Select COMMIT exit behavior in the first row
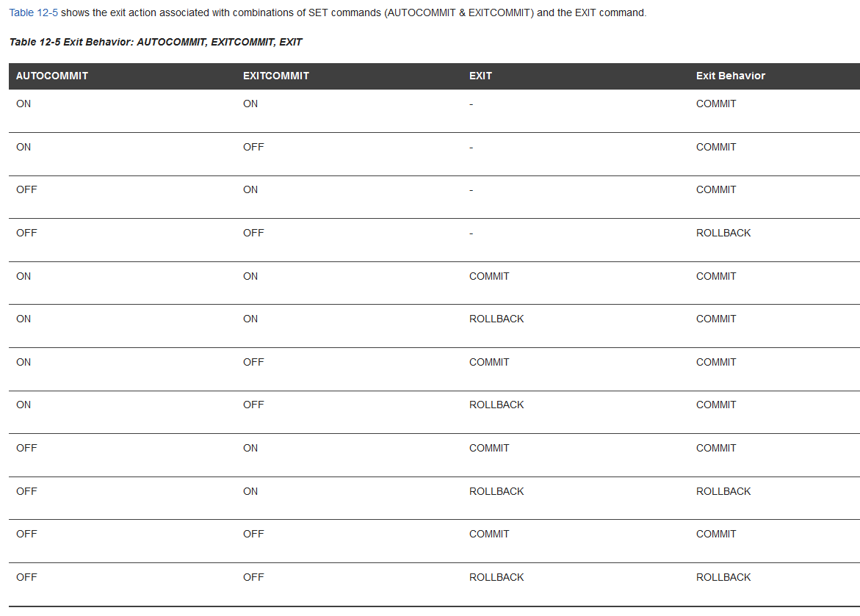Screen dimensions: 860x616 716,104
